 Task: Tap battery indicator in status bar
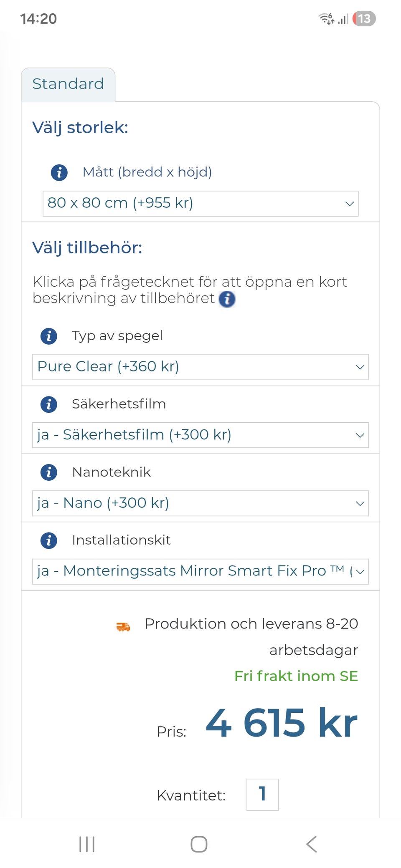(x=364, y=19)
